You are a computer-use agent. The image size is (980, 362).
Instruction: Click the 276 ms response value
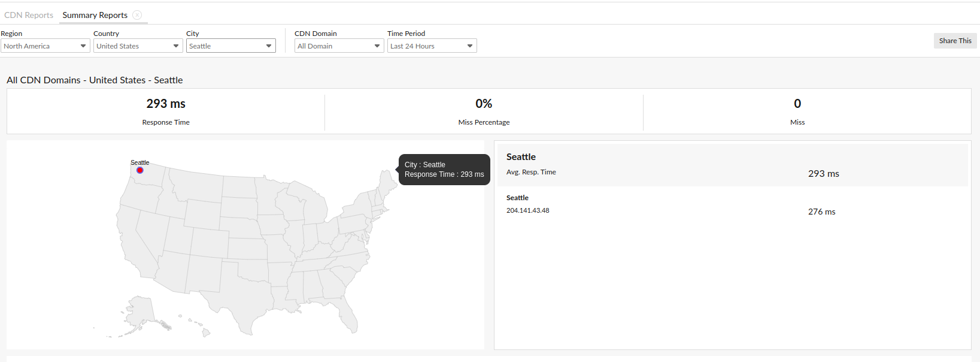(x=821, y=212)
